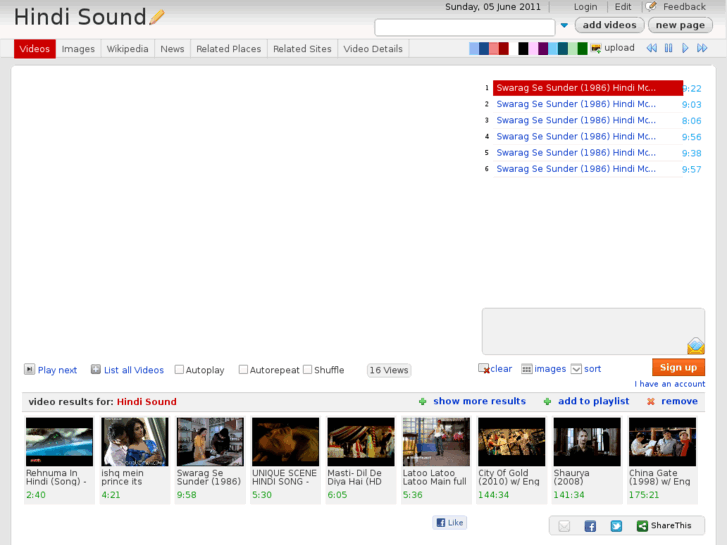
Task: Pick the dark red color swatch
Action: point(504,48)
